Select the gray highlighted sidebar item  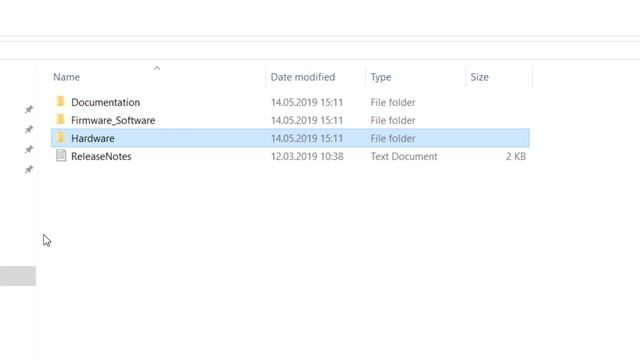[18, 276]
